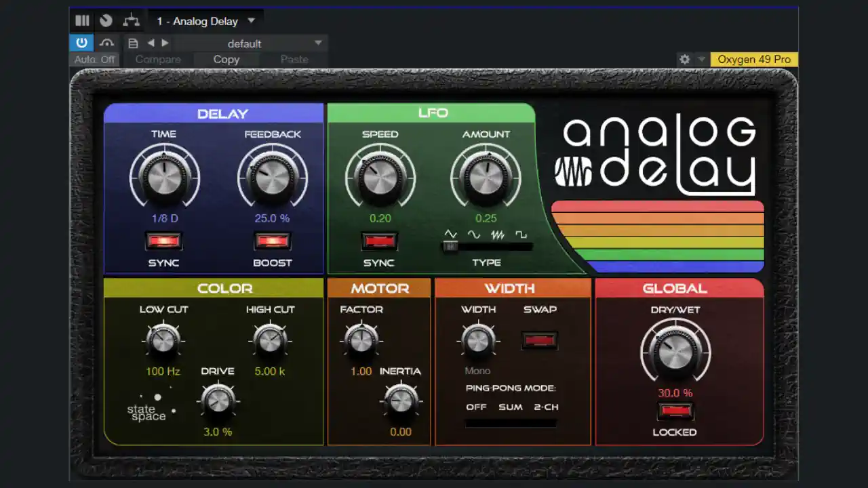
Task: Load previous preset with left arrow
Action: 151,43
